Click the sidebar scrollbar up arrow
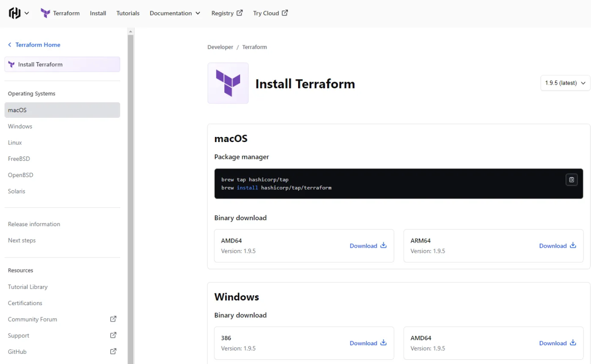Image resolution: width=591 pixels, height=364 pixels. (x=131, y=31)
